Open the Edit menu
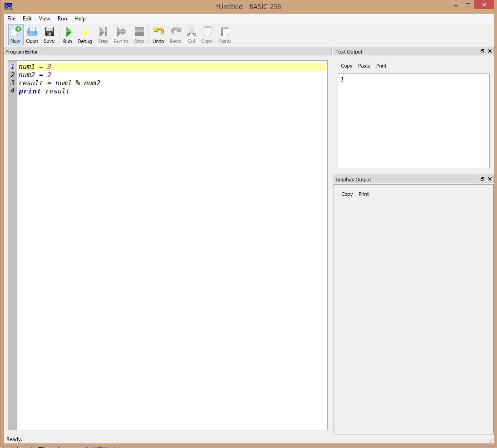 pos(27,19)
